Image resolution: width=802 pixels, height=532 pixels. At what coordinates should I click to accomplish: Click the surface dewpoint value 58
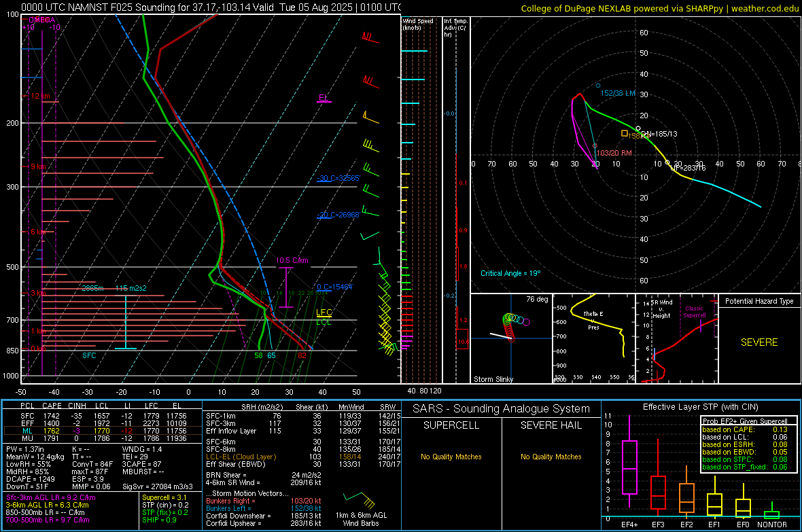pos(258,355)
